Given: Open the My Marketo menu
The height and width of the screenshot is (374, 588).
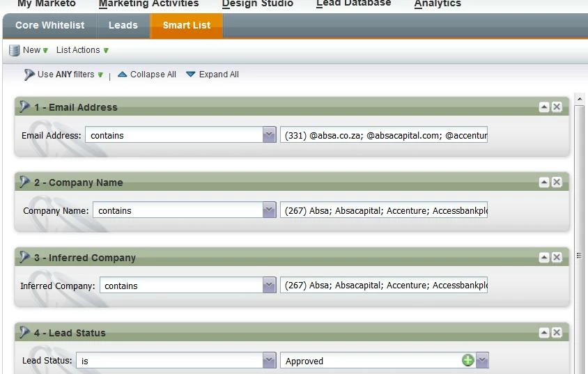Looking at the screenshot, I should coord(47,3).
